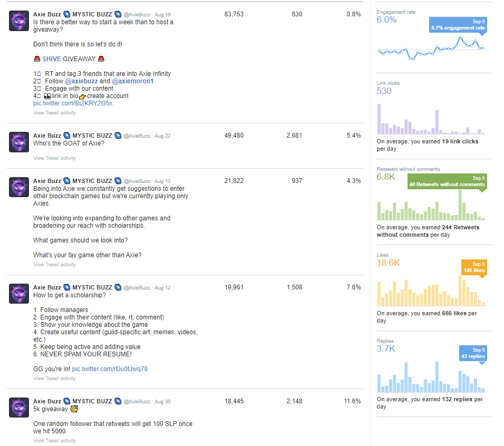Click the replies bar chart
The image size is (504, 446).
(431, 377)
